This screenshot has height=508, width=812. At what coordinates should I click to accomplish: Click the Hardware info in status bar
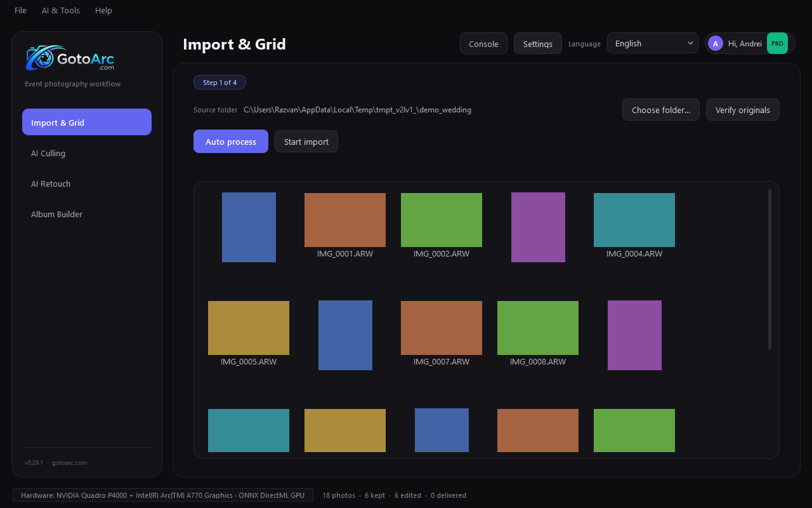tap(163, 495)
